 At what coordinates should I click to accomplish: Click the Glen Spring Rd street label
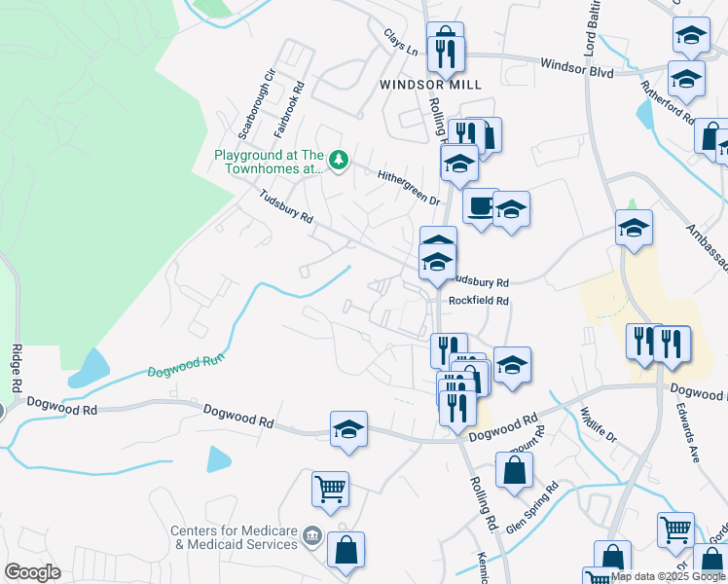532,508
